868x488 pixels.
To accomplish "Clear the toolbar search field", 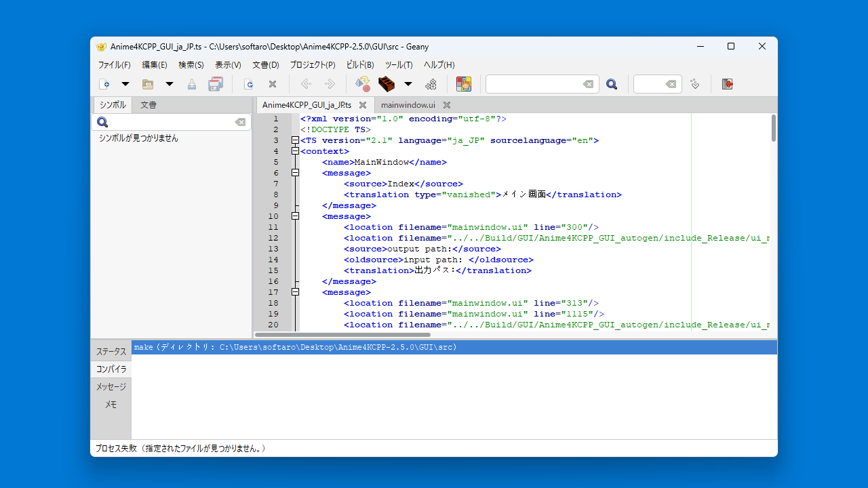I will [589, 84].
